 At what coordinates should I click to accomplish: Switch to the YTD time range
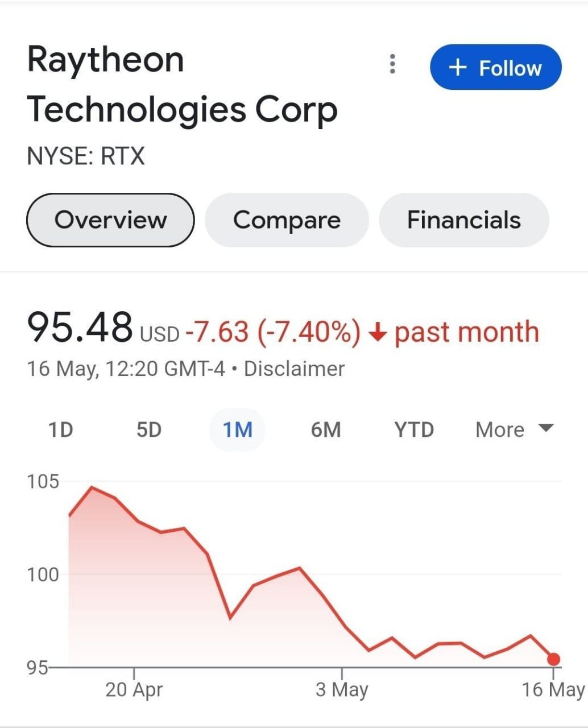click(x=415, y=429)
